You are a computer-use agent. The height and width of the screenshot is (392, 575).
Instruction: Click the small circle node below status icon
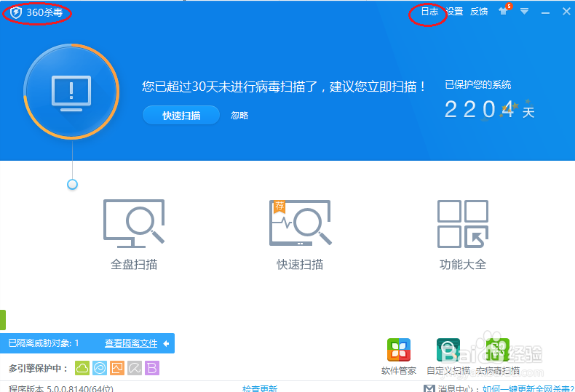[72, 184]
